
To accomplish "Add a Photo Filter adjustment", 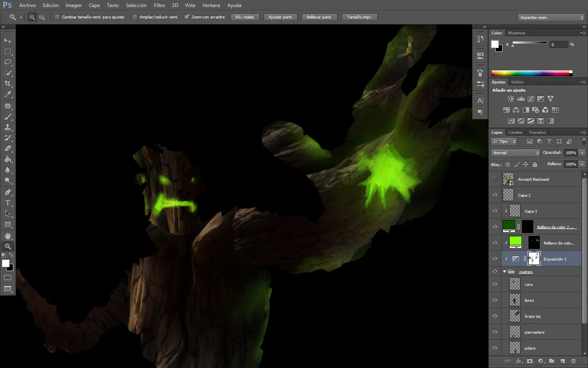I will pos(536,110).
